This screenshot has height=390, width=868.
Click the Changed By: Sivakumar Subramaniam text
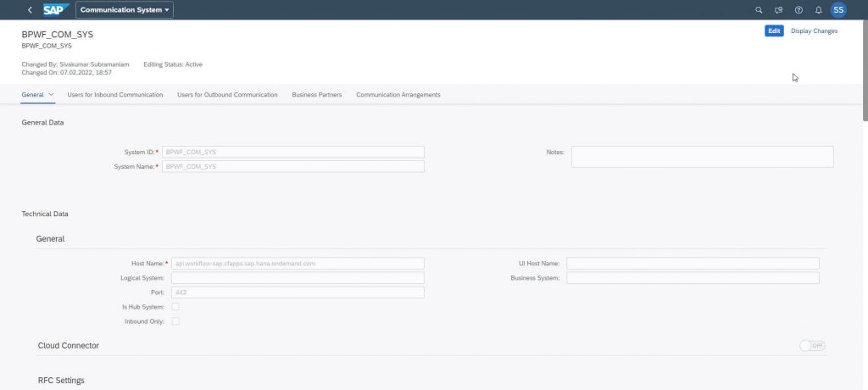[75, 64]
